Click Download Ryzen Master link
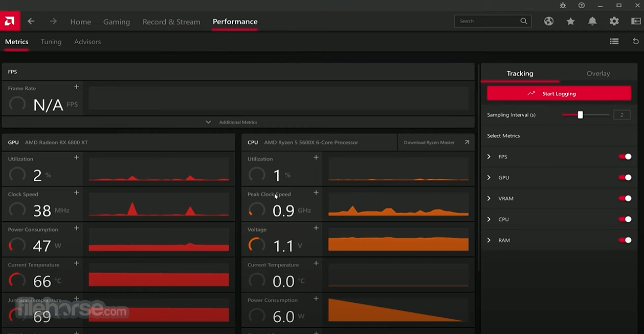Screen dimensions: 644x334 click(x=436, y=142)
